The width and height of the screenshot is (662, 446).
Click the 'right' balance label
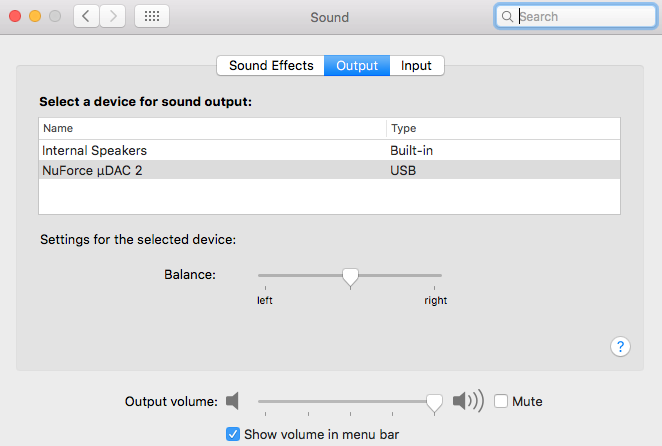tap(436, 300)
